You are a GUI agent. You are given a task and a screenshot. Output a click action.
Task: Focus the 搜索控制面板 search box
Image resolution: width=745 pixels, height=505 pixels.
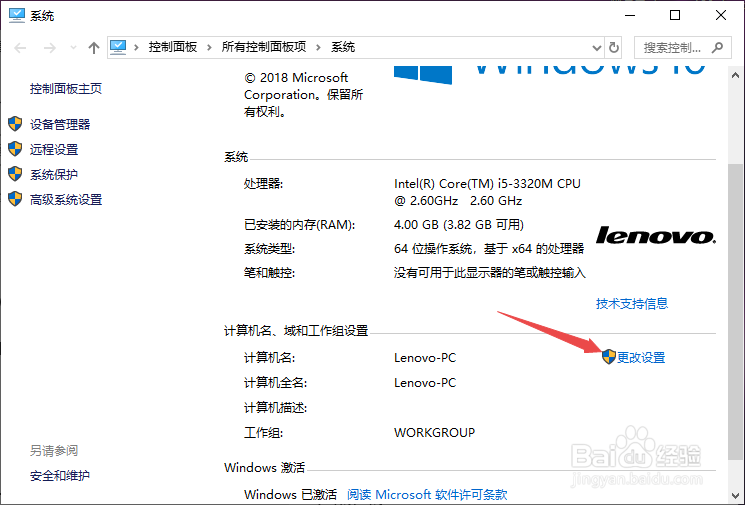coord(683,48)
